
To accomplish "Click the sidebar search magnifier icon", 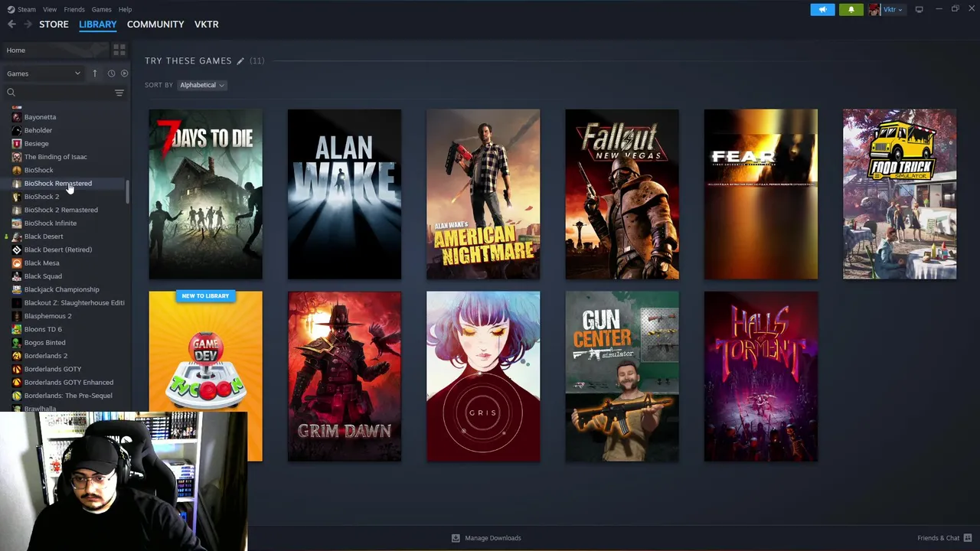I will pos(11,93).
